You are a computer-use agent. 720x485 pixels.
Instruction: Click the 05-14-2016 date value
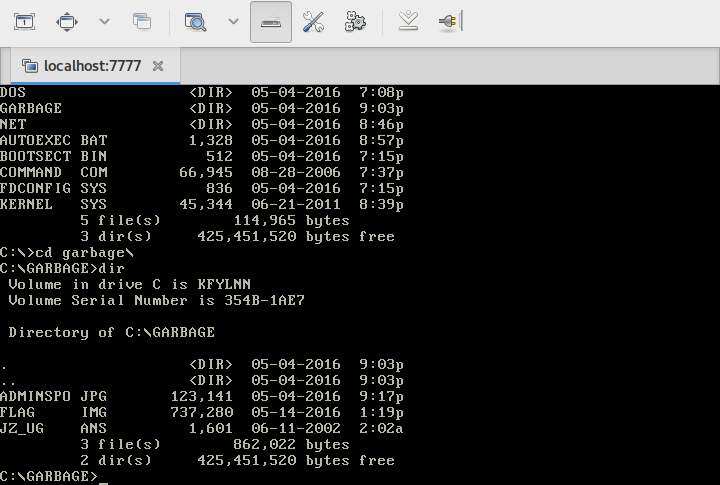[296, 412]
